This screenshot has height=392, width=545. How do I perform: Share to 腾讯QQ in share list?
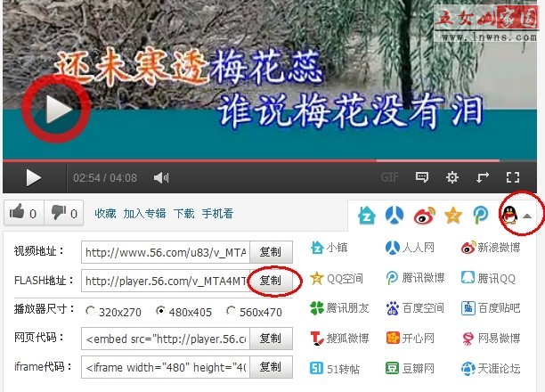[x=488, y=278]
